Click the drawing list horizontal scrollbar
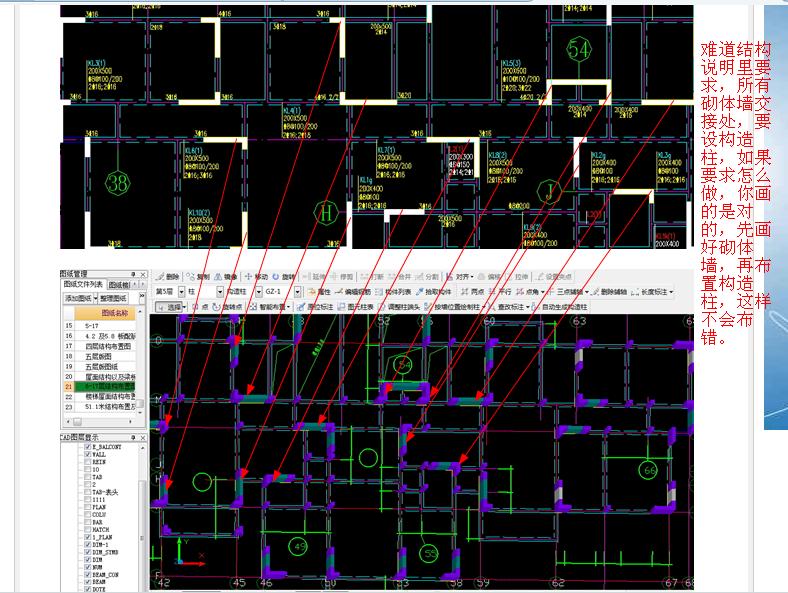The height and width of the screenshot is (593, 788). (100, 422)
